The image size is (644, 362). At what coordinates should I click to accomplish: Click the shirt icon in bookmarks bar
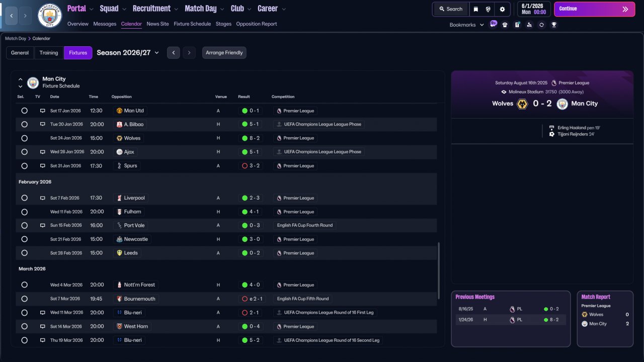point(505,25)
